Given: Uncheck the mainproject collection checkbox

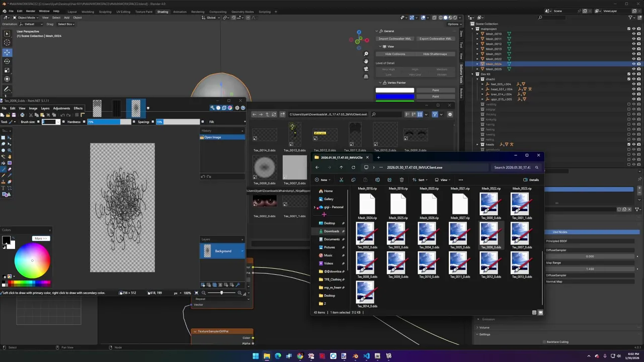Looking at the screenshot, I should pos(629,29).
